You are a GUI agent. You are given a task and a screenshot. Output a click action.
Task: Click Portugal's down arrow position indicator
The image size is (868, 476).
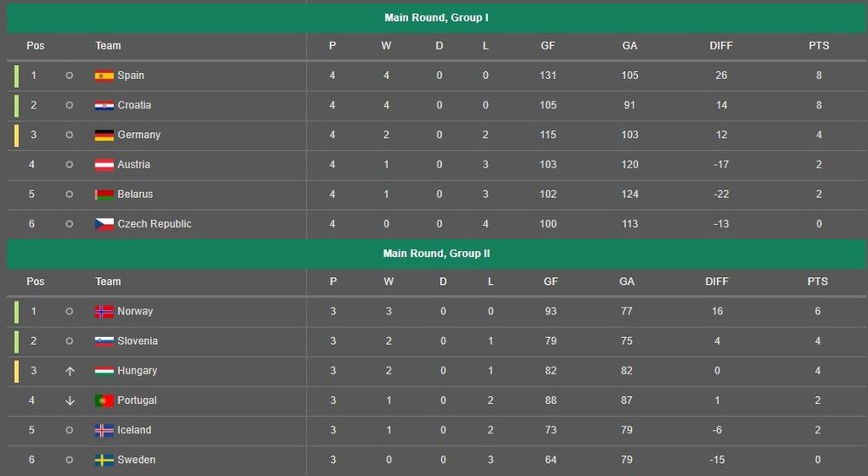(69, 400)
